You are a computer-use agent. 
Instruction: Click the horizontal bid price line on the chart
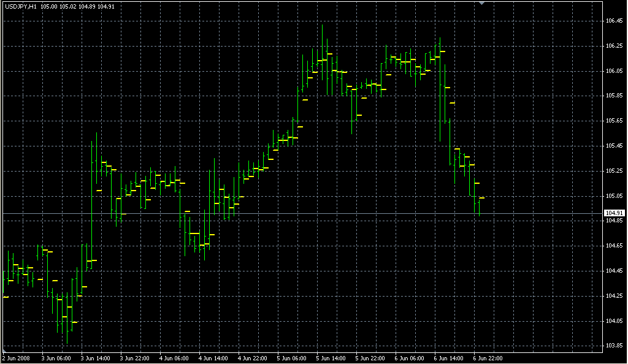303,214
